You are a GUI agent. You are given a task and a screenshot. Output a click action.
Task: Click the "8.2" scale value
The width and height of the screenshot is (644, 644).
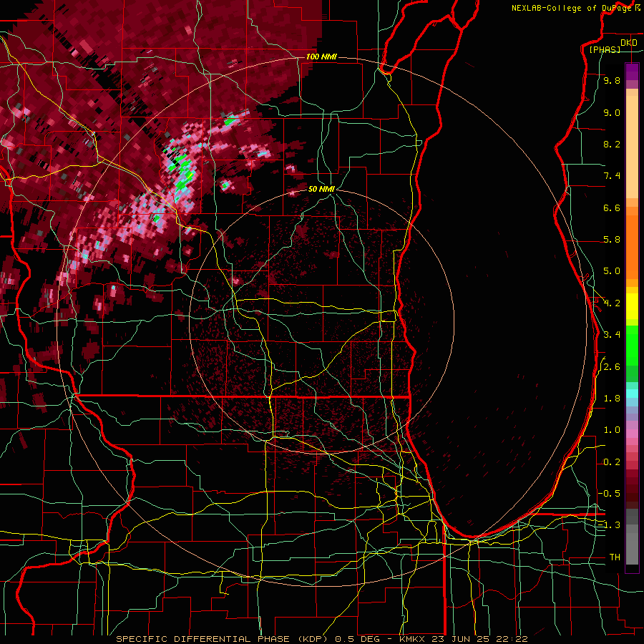click(x=612, y=144)
